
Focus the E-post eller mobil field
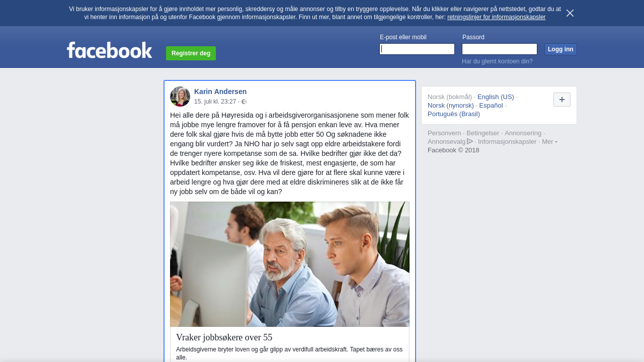[417, 49]
